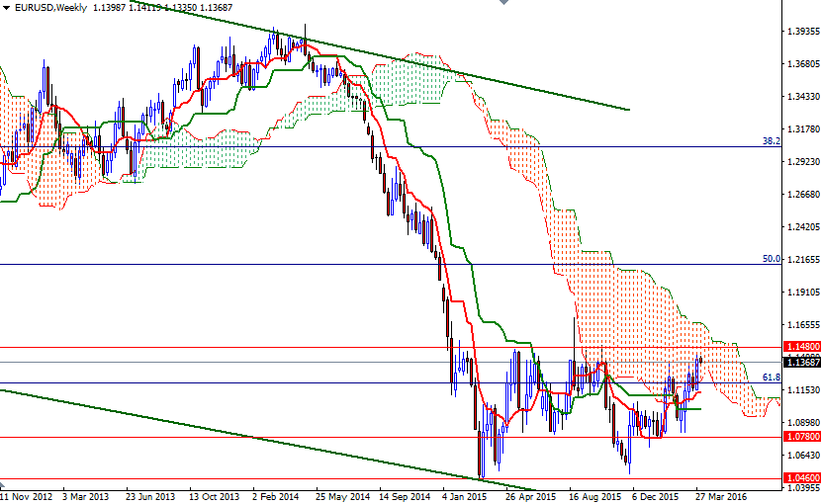Click the 23 Jun 2013 date label
Screen dimensions: 821x504
pos(150,496)
